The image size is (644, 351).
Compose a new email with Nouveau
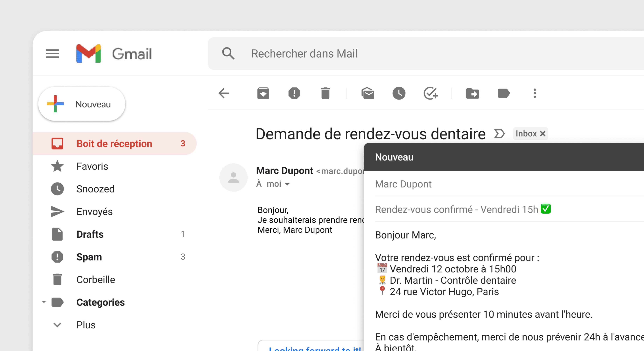[82, 104]
